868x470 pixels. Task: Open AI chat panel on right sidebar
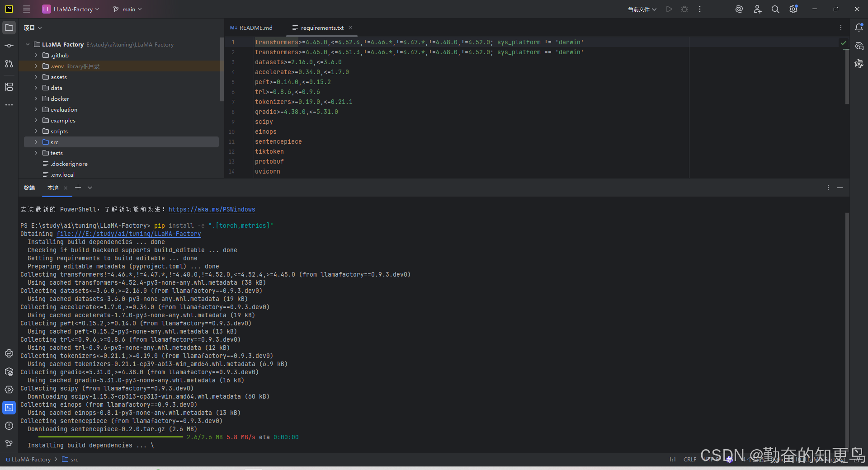(859, 46)
